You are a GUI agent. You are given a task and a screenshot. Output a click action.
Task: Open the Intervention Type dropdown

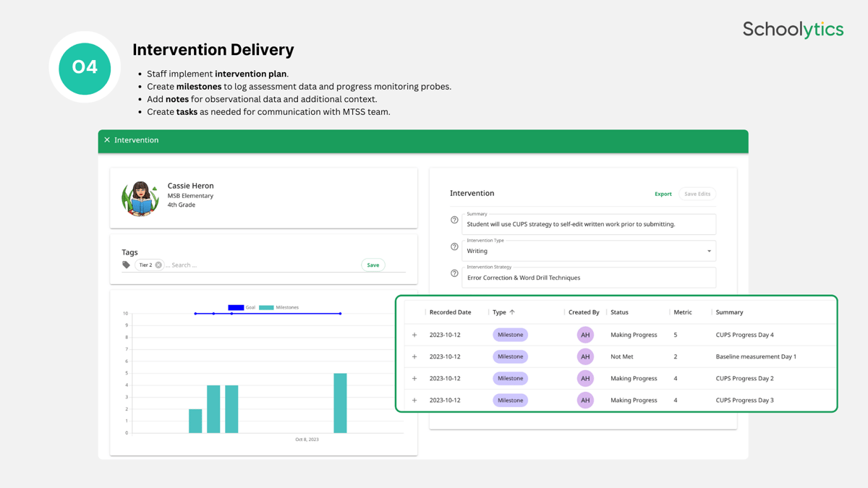709,251
